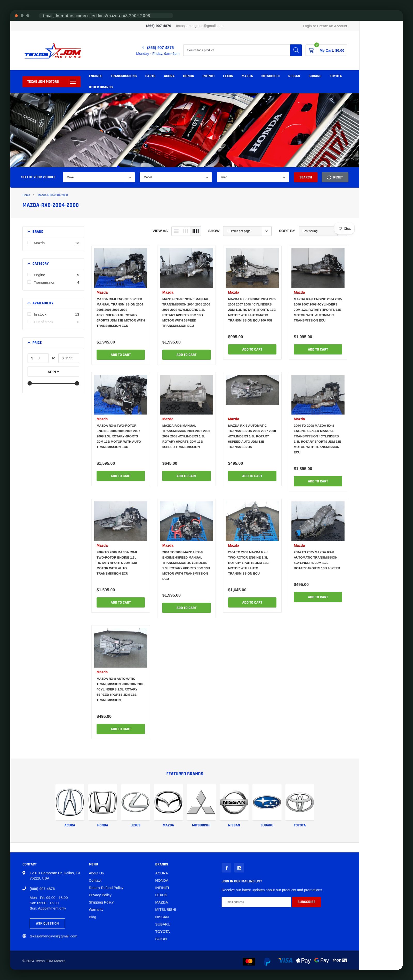Add the $1,945.00 engine to cart
413x980 pixels.
pos(121,355)
